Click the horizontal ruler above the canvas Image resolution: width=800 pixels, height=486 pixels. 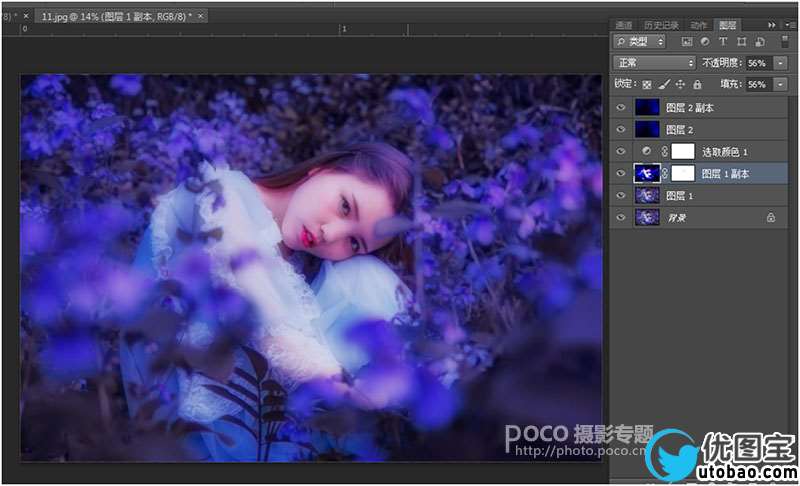click(x=306, y=29)
